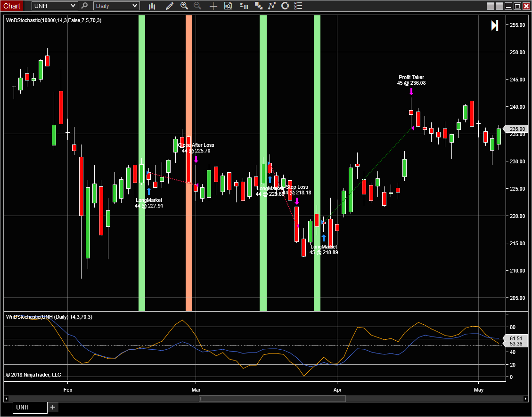532x417 pixels.
Task: Click the zoom out magnifier
Action: click(x=197, y=6)
